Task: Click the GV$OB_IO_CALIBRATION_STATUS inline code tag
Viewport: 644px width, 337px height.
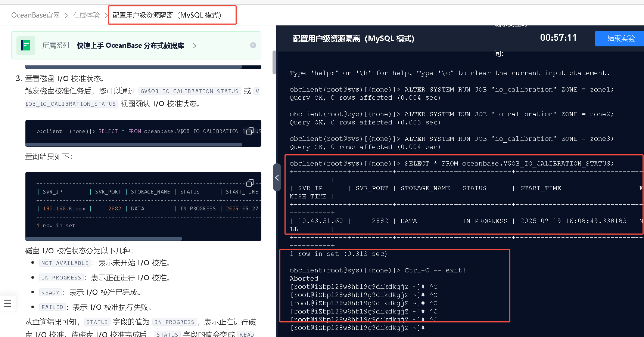Action: click(189, 91)
